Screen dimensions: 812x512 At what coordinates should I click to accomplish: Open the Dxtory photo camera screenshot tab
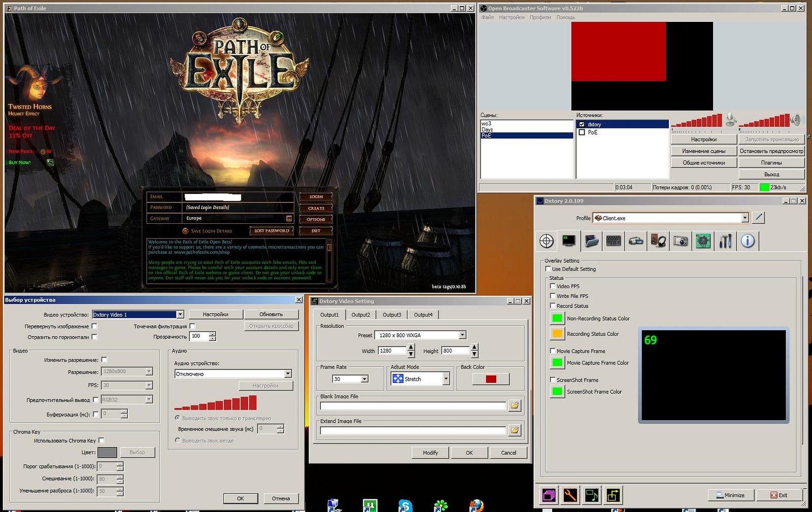(x=681, y=241)
